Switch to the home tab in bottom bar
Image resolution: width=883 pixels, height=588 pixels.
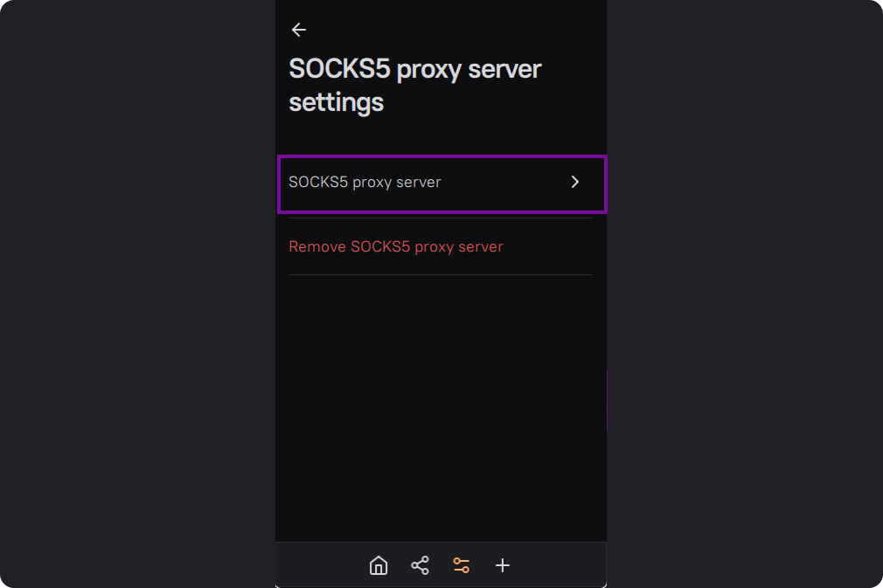tap(379, 565)
